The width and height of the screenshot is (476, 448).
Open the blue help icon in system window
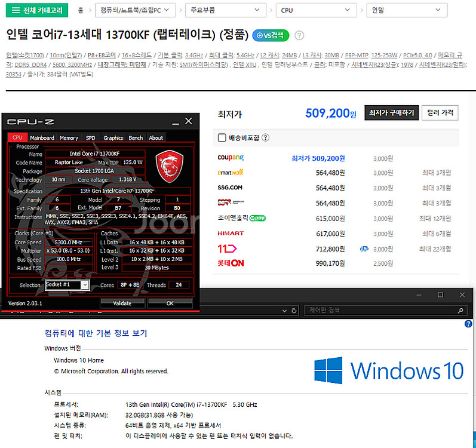(x=468, y=324)
